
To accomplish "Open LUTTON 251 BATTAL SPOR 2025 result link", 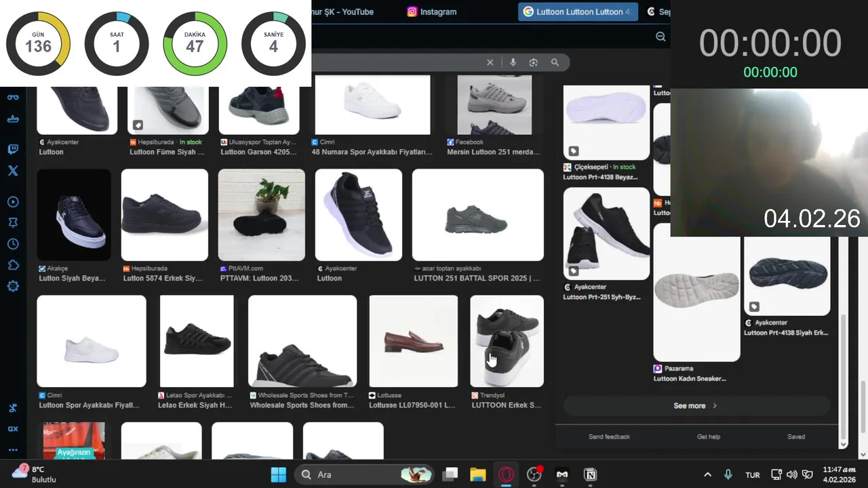I will (477, 278).
